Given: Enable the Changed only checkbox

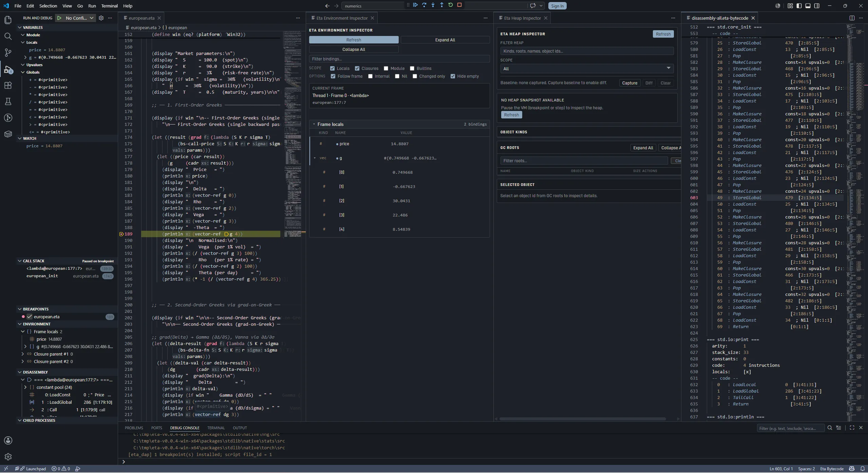Looking at the screenshot, I should pyautogui.click(x=415, y=76).
